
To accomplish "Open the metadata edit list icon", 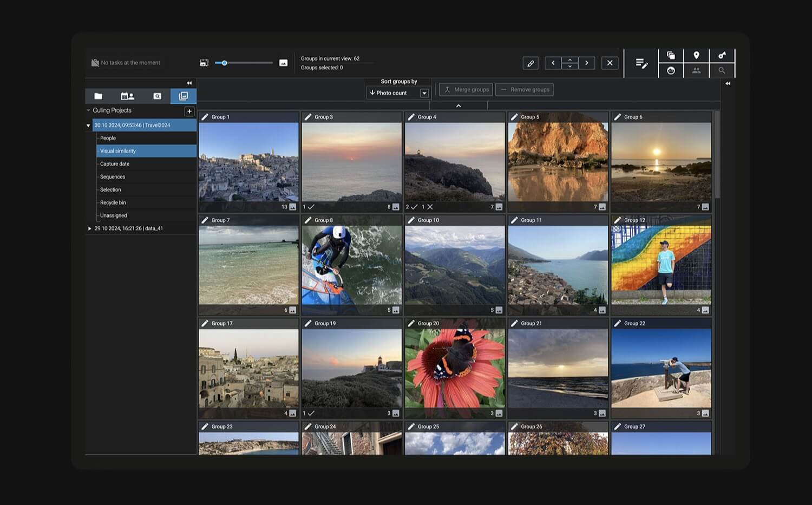I will (641, 63).
